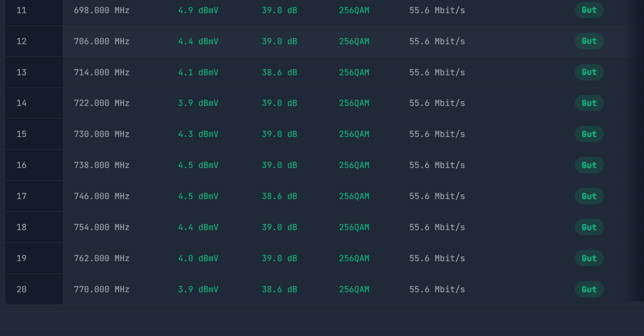Viewport: 644px width, 336px height.
Task: Select the 4.9 dBmV value in row 11
Action: [x=198, y=10]
